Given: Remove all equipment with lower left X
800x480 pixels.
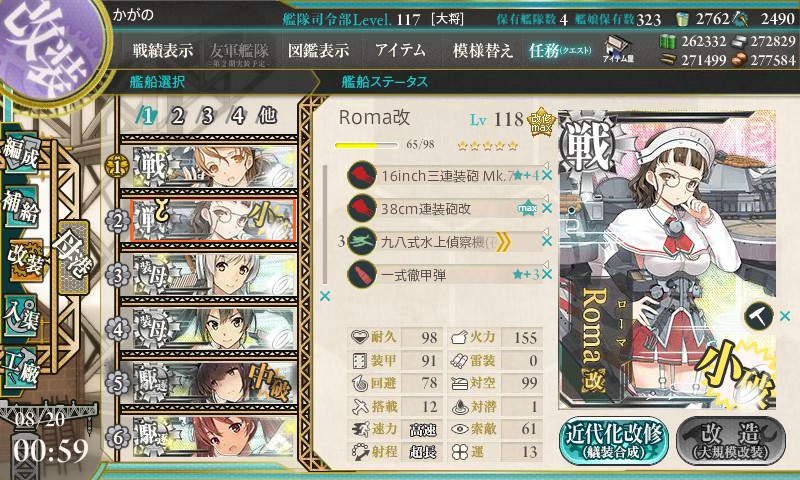Looking at the screenshot, I should tap(324, 296).
